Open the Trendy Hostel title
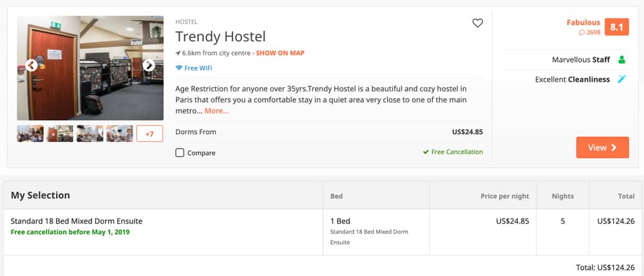644x276 pixels. (x=220, y=37)
